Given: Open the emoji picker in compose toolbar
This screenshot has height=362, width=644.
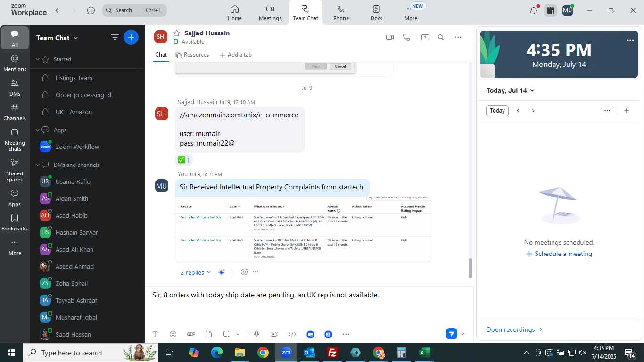Looking at the screenshot, I should [173, 334].
